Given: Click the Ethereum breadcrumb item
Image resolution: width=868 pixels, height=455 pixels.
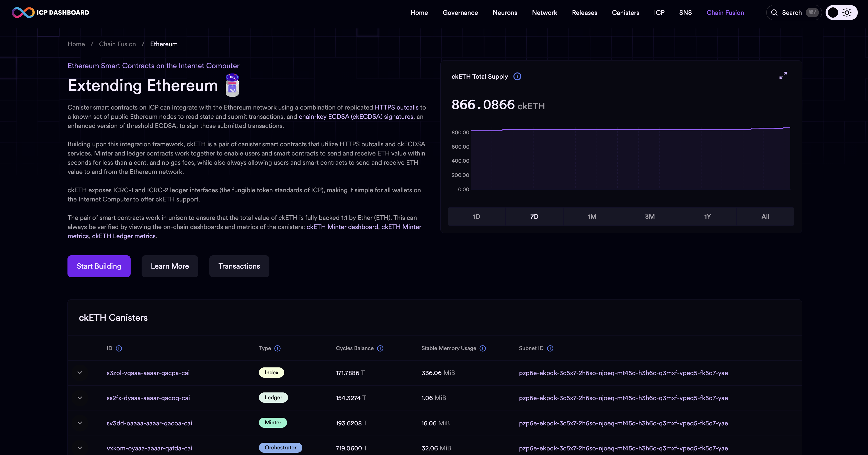Looking at the screenshot, I should tap(164, 44).
